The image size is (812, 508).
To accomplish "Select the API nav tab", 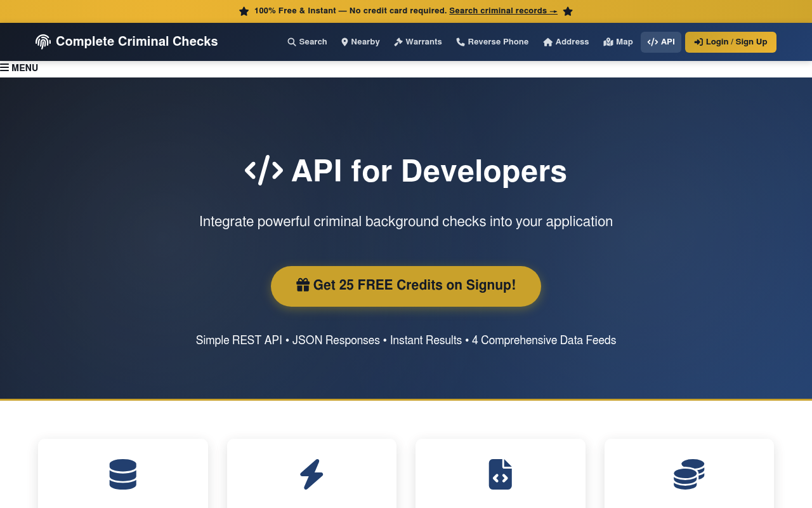I will 661,42.
